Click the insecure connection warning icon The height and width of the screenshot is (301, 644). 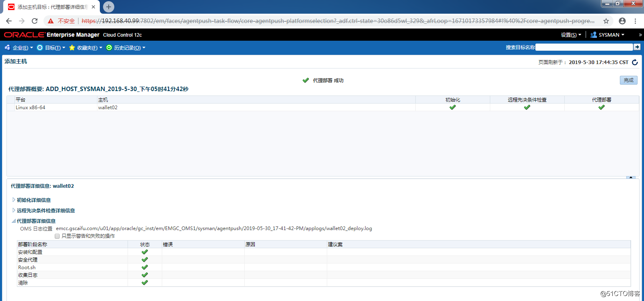tap(51, 21)
